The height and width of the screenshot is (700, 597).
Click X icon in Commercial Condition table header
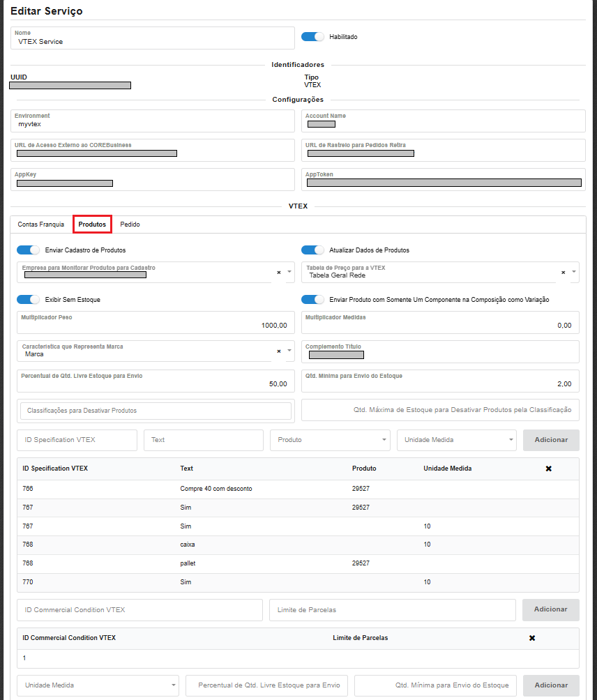pyautogui.click(x=532, y=638)
